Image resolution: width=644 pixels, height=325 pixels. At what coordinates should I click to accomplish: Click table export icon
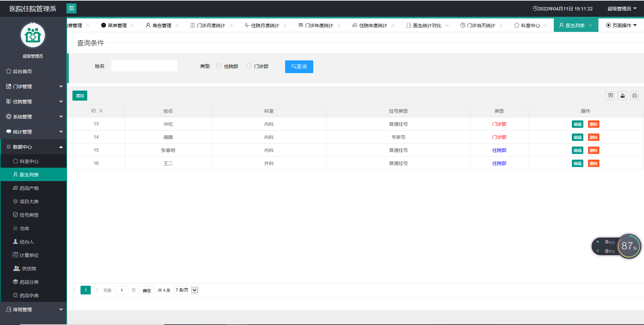[x=623, y=96]
